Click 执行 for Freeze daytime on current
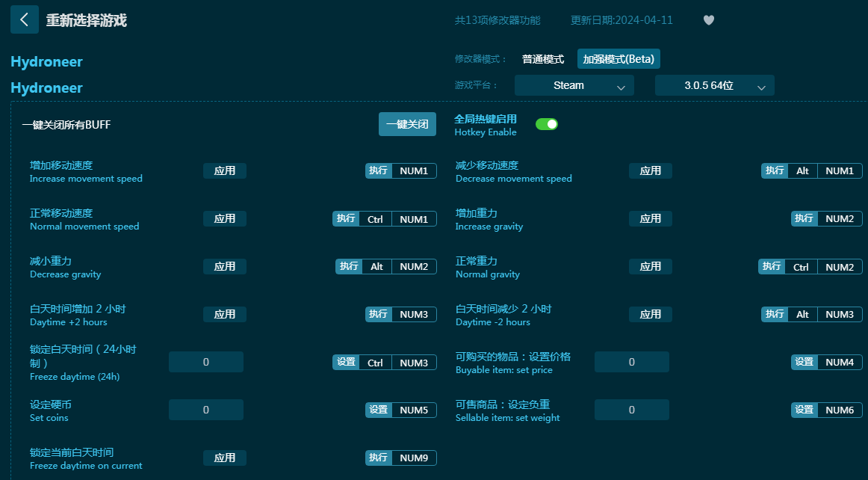Image resolution: width=868 pixels, height=480 pixels. click(x=379, y=458)
